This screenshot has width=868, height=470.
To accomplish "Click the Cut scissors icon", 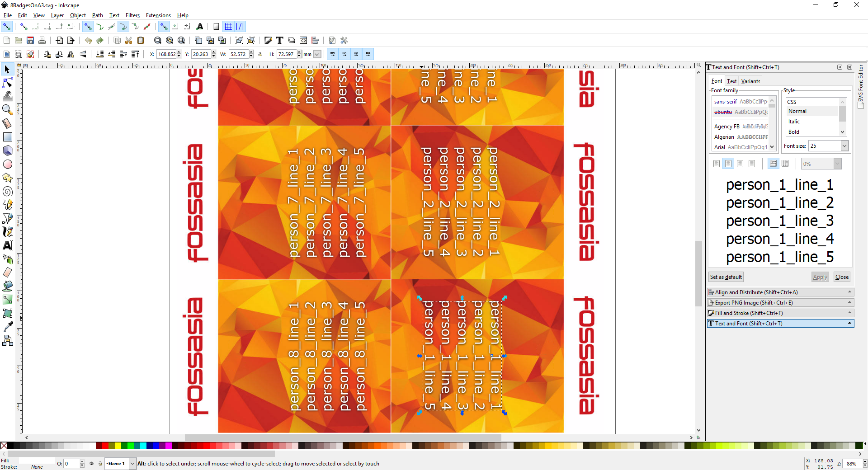I will (129, 40).
